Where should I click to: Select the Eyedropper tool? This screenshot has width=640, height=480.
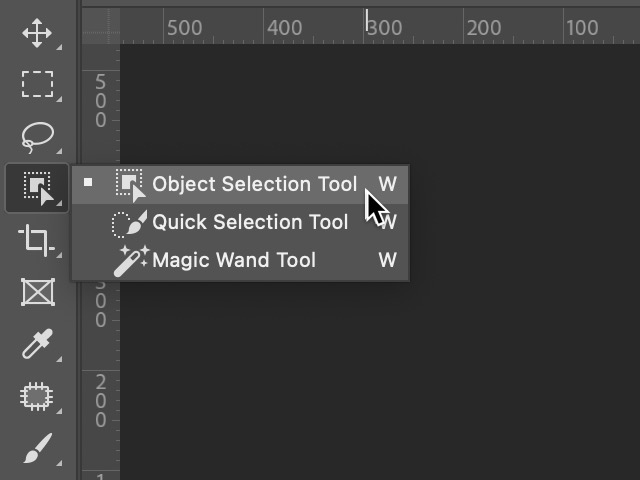click(37, 344)
